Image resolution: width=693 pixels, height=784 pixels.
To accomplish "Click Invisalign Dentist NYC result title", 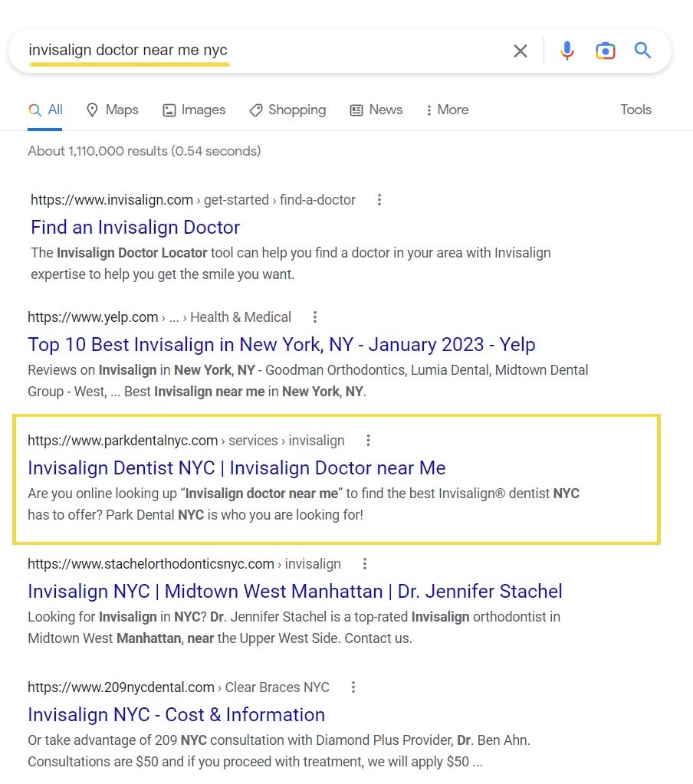I will (x=236, y=468).
